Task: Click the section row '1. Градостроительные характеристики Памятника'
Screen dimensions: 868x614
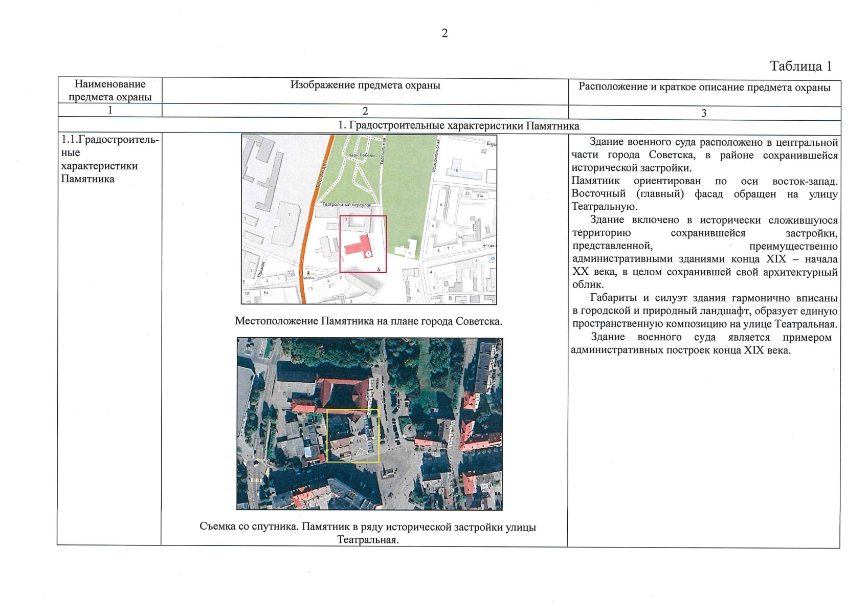Action: click(x=458, y=126)
